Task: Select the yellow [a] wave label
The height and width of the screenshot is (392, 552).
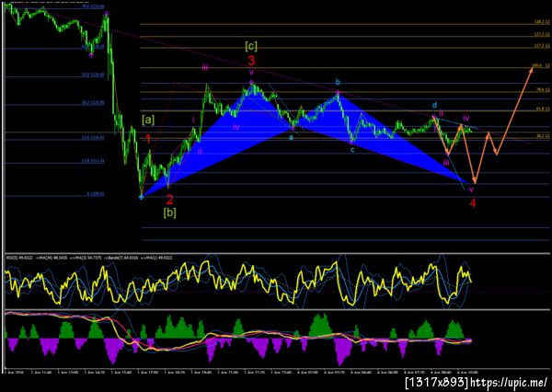Action: 148,121
